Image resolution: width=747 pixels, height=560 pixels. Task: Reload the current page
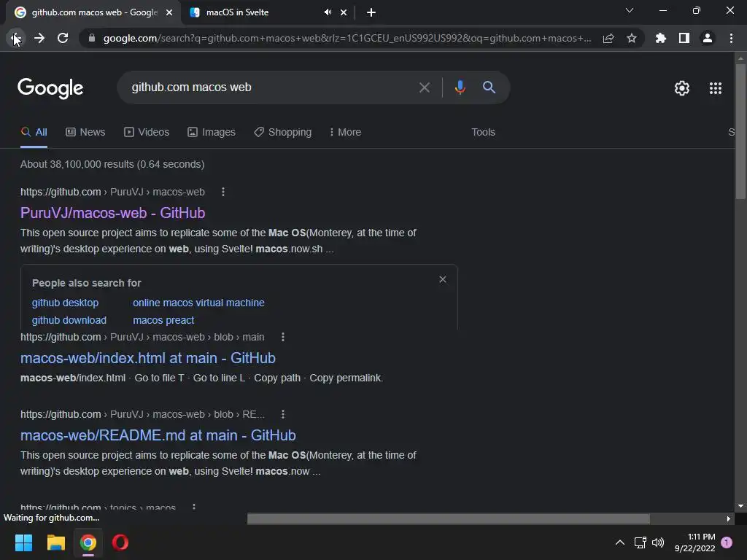(63, 38)
